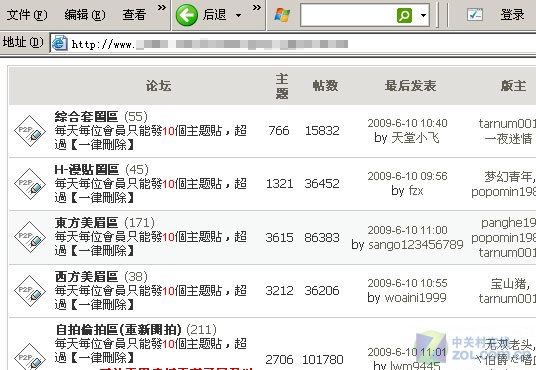Open moderator 梦幻青年 profile link
This screenshot has height=370, width=536.
tap(508, 177)
